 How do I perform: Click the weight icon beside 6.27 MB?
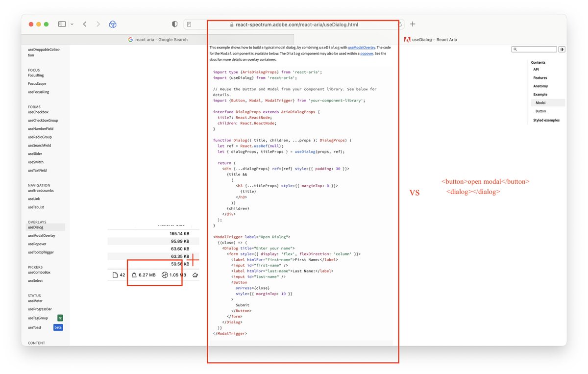(x=134, y=275)
